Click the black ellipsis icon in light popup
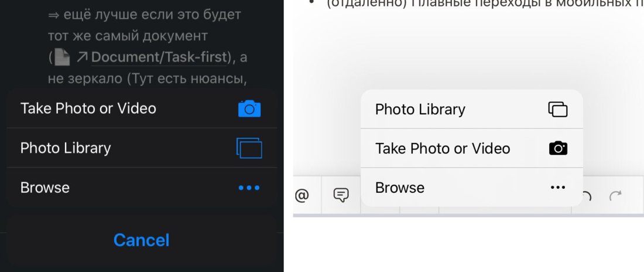This screenshot has height=272, width=644. 558,188
